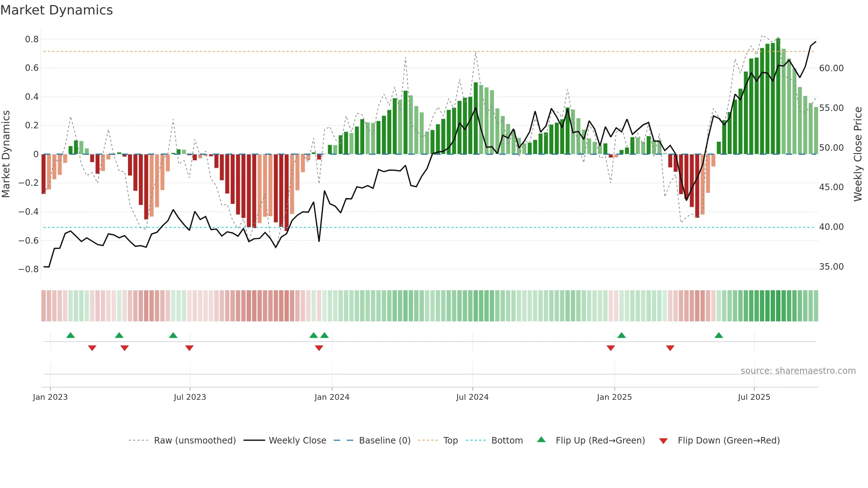
Task: Click the 50.00 price tick on right axis
Action: tap(831, 147)
